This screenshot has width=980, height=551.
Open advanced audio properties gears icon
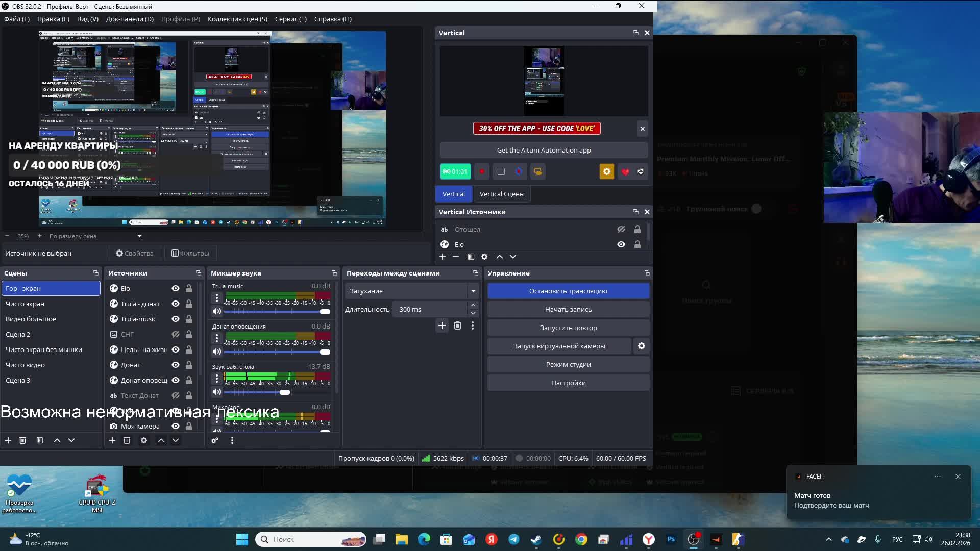point(215,440)
